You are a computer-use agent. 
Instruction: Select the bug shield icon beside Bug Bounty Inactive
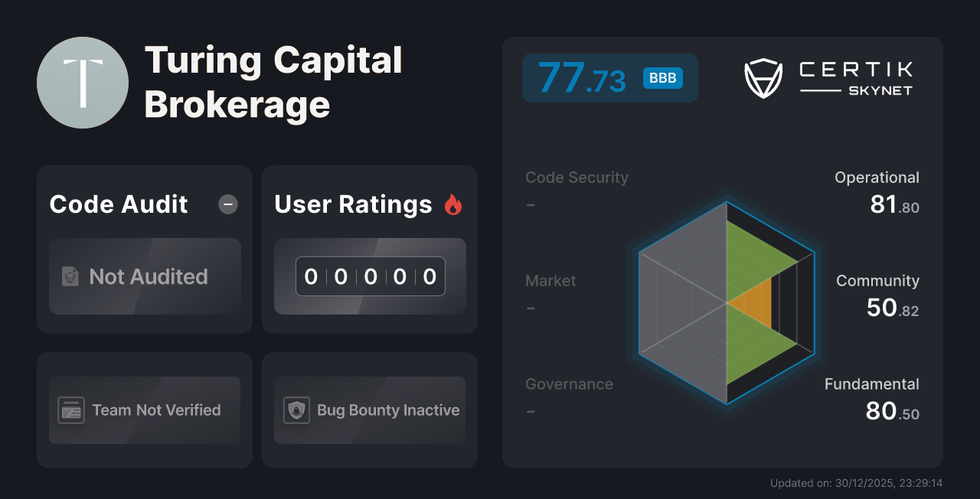(x=296, y=410)
